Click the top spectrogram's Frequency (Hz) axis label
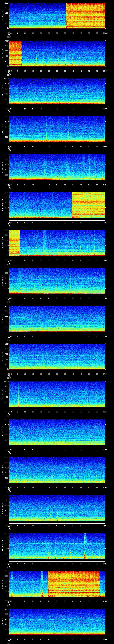Viewport: 114px width, 644px height. (x=3, y=16)
